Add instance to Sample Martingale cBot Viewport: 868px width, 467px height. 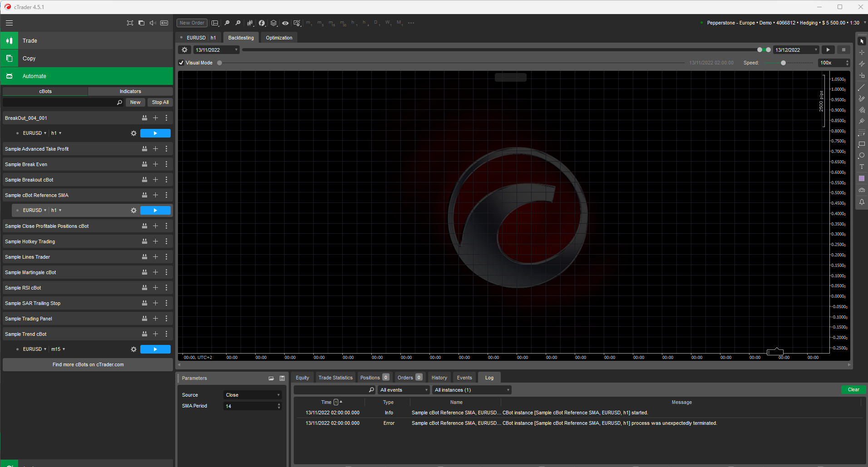click(x=155, y=272)
